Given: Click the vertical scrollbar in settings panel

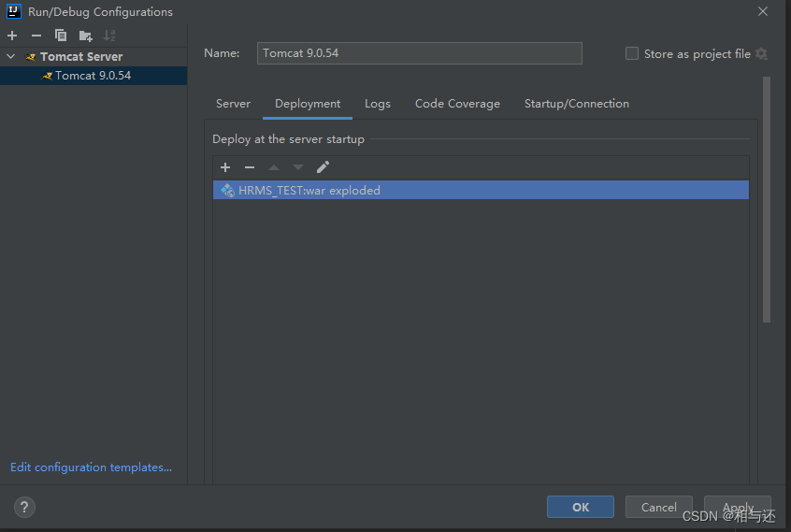Looking at the screenshot, I should pos(767,199).
